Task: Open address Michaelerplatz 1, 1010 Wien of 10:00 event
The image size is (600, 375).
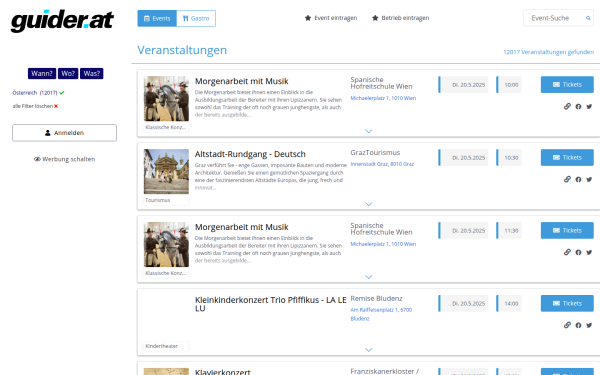Action: (x=383, y=98)
